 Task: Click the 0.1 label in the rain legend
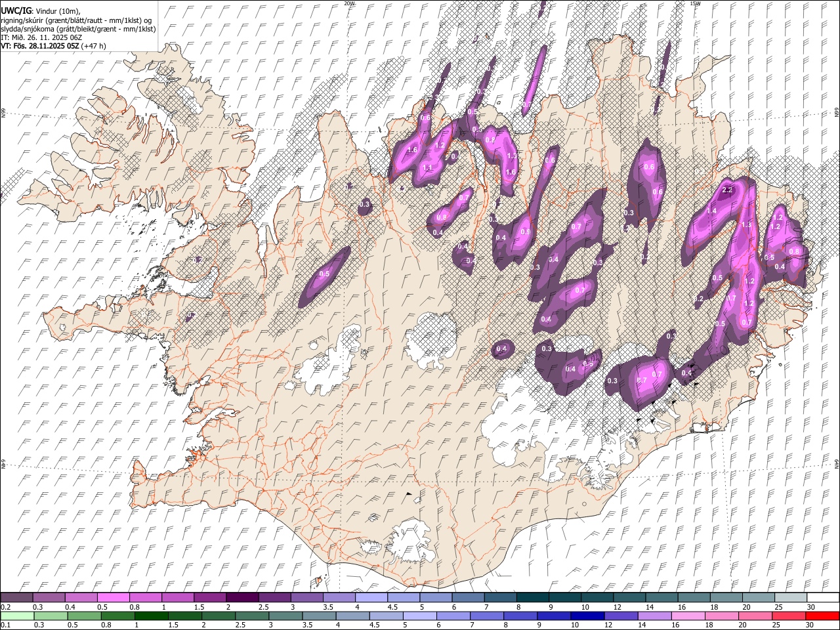point(5,625)
